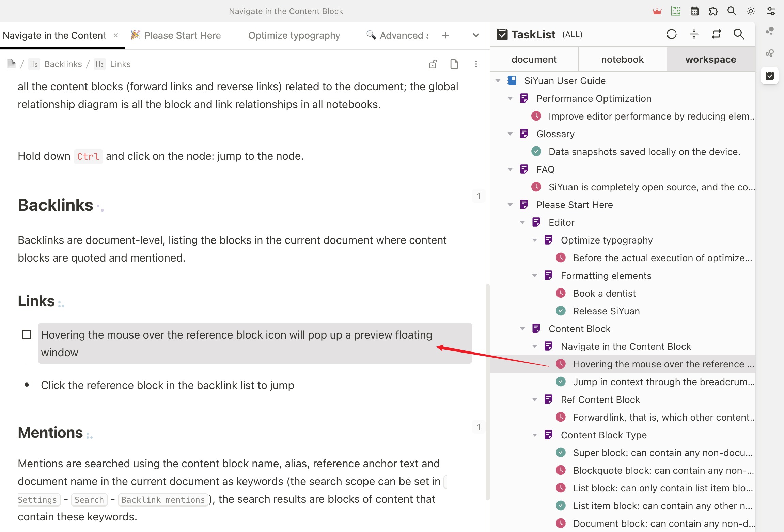
Task: Select the crown membership icon
Action: (657, 11)
